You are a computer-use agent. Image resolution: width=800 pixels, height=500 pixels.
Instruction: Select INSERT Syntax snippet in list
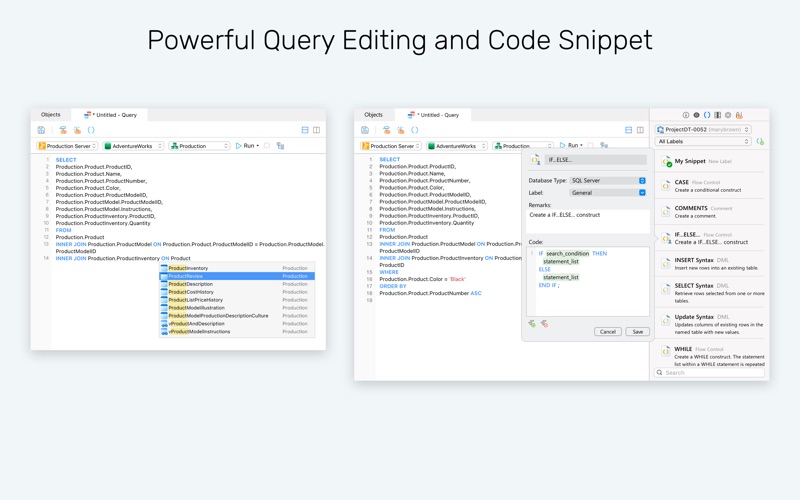click(711, 264)
